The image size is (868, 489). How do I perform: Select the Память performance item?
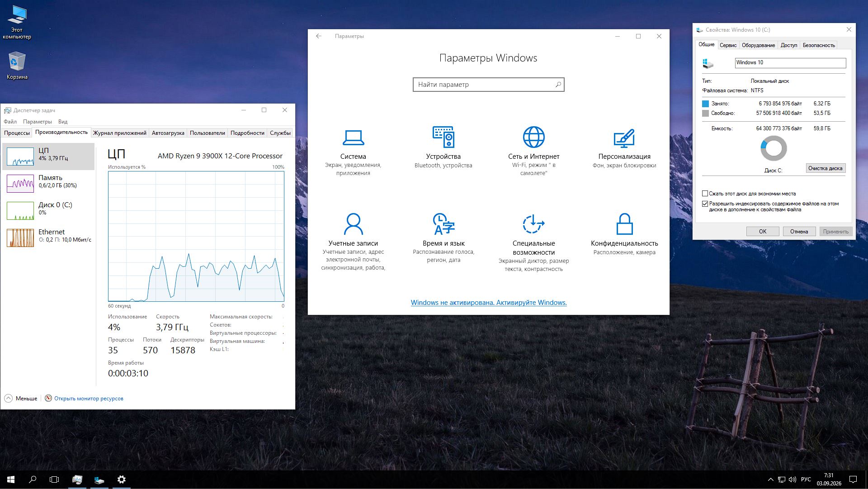pos(48,183)
